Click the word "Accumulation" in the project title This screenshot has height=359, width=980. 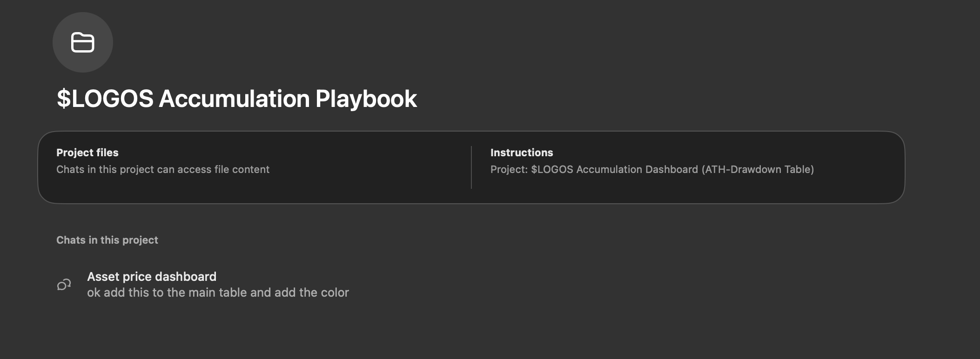234,99
